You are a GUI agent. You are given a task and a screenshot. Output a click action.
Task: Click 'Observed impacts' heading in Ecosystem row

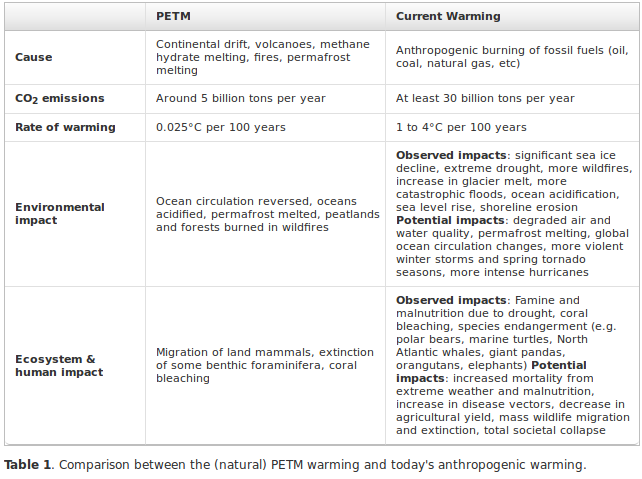pos(452,300)
